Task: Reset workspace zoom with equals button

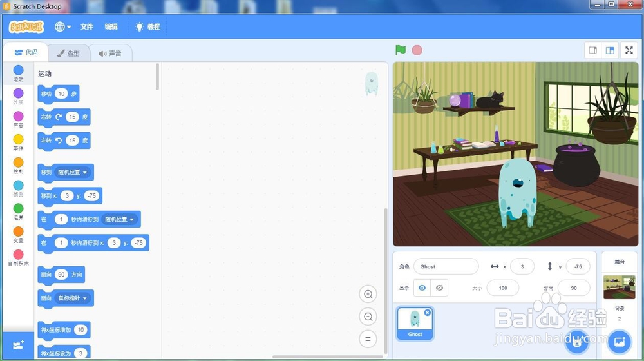Action: pos(368,339)
